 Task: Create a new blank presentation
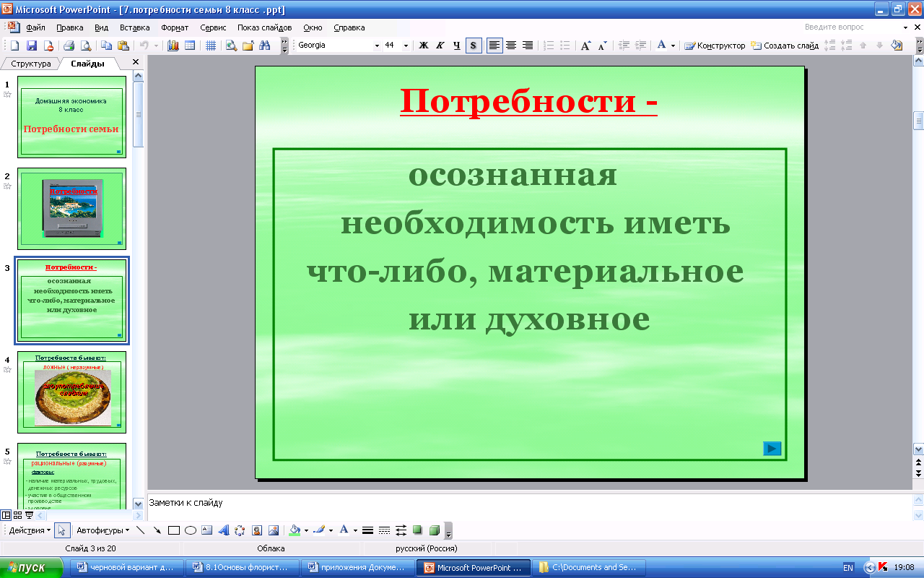(x=14, y=46)
